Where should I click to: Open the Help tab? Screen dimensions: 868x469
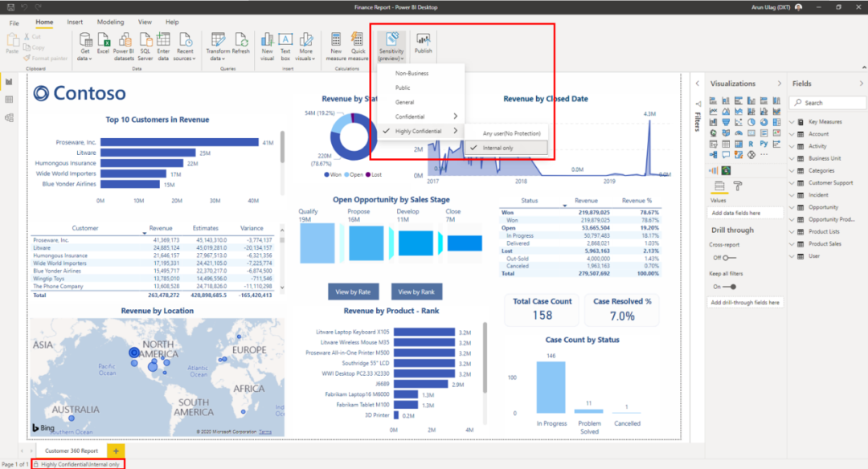pyautogui.click(x=172, y=22)
